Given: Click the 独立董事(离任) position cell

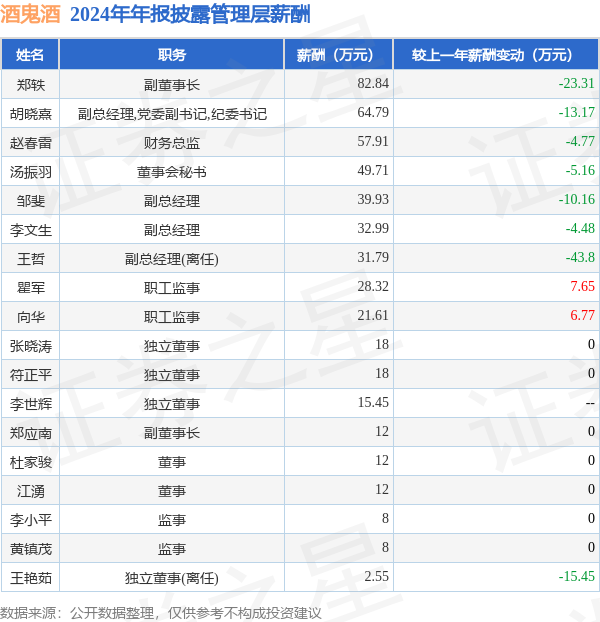Looking at the screenshot, I should [x=172, y=578].
